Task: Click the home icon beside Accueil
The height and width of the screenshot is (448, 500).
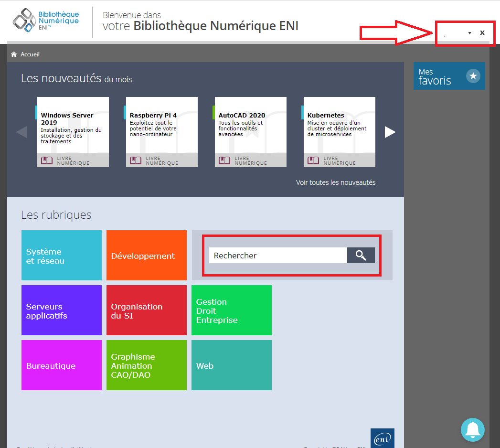Action: click(14, 54)
